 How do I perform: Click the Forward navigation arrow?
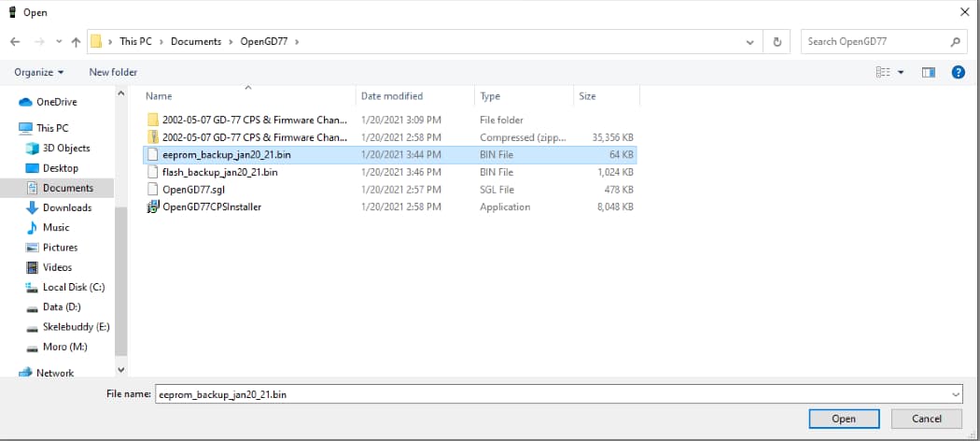(x=39, y=42)
